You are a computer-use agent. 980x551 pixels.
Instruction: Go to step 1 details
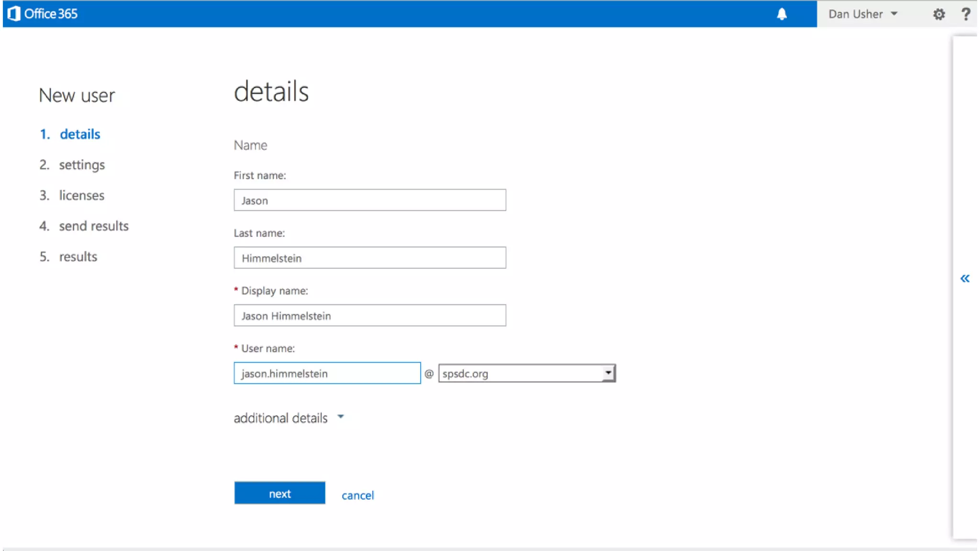[x=79, y=134]
